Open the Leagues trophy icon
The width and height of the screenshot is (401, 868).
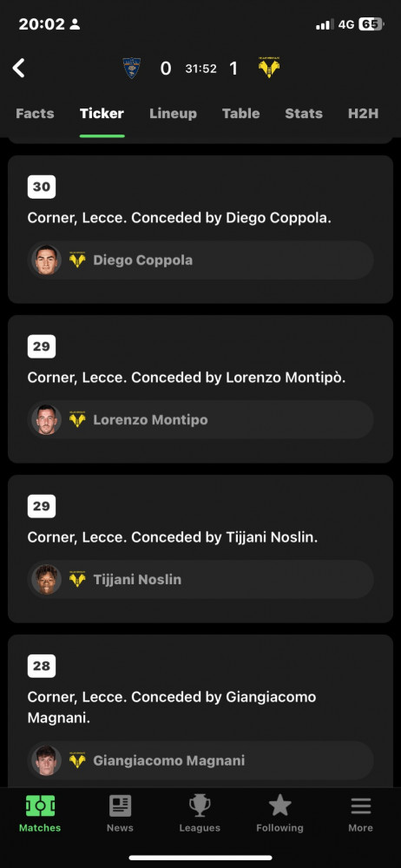pos(200,806)
